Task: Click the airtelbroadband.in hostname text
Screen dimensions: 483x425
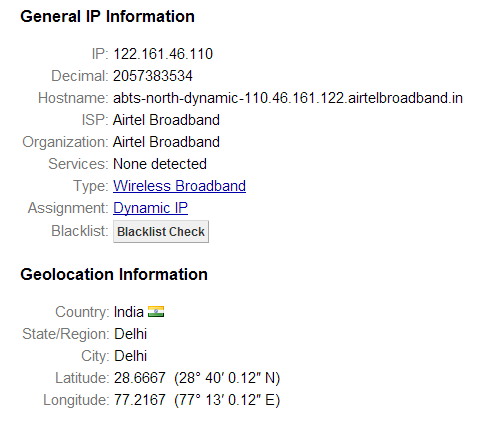Action: point(288,98)
